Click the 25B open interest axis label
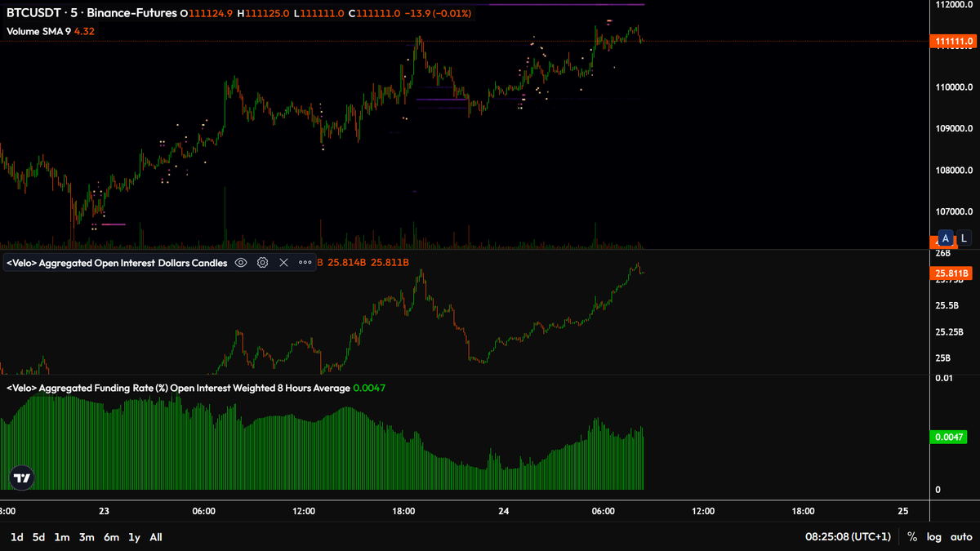980x551 pixels. coord(942,358)
